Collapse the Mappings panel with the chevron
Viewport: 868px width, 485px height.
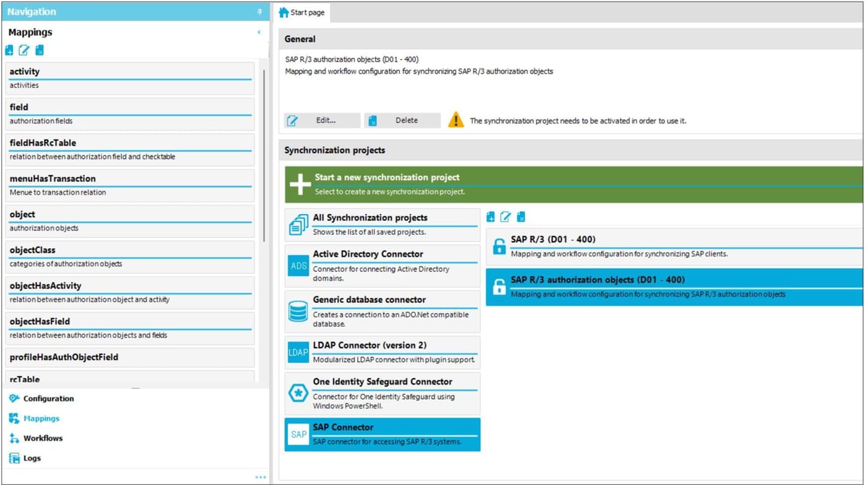258,32
